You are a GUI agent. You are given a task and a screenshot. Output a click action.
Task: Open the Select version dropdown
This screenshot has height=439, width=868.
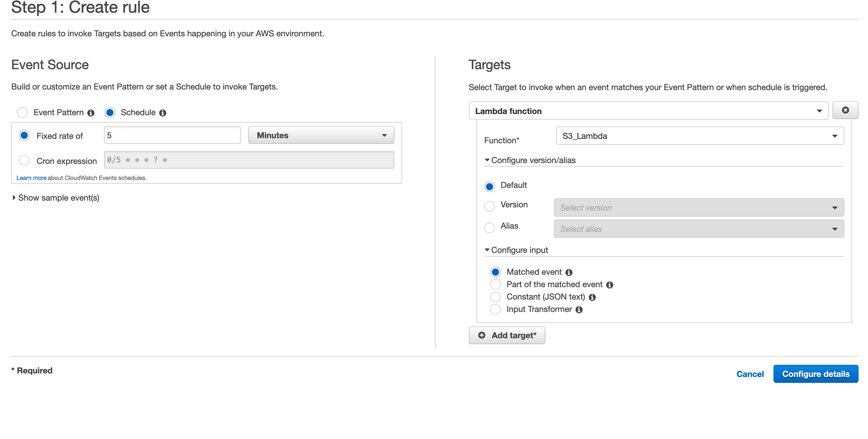pyautogui.click(x=699, y=208)
